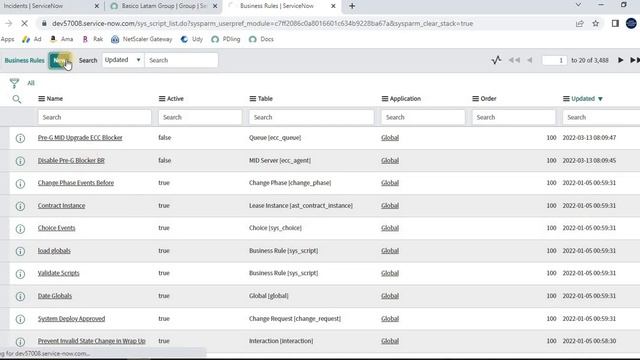640x360 pixels.
Task: Click the Queue [ecc_queue] table cell
Action: pyautogui.click(x=275, y=138)
